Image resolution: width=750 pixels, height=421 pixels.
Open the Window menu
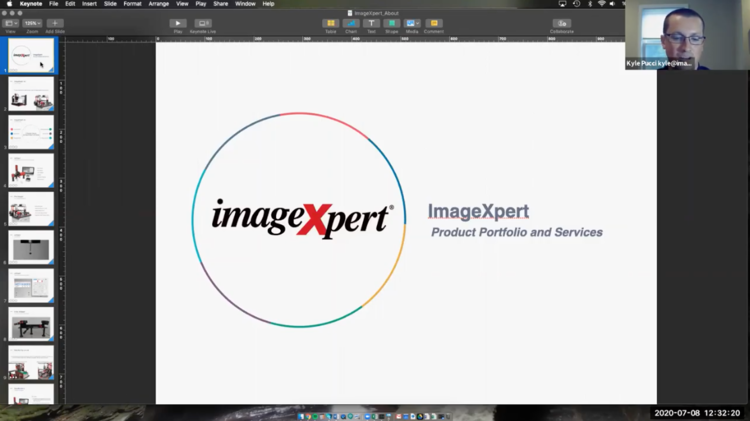click(x=245, y=4)
